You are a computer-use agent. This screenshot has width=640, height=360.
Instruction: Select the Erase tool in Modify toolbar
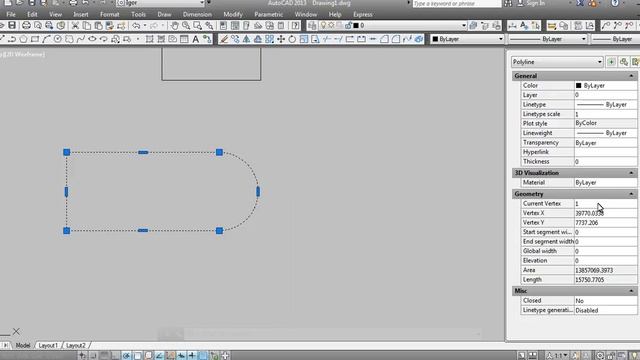point(224,39)
